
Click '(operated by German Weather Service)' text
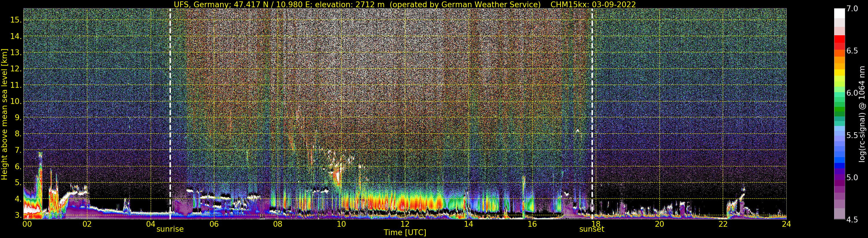466,4
